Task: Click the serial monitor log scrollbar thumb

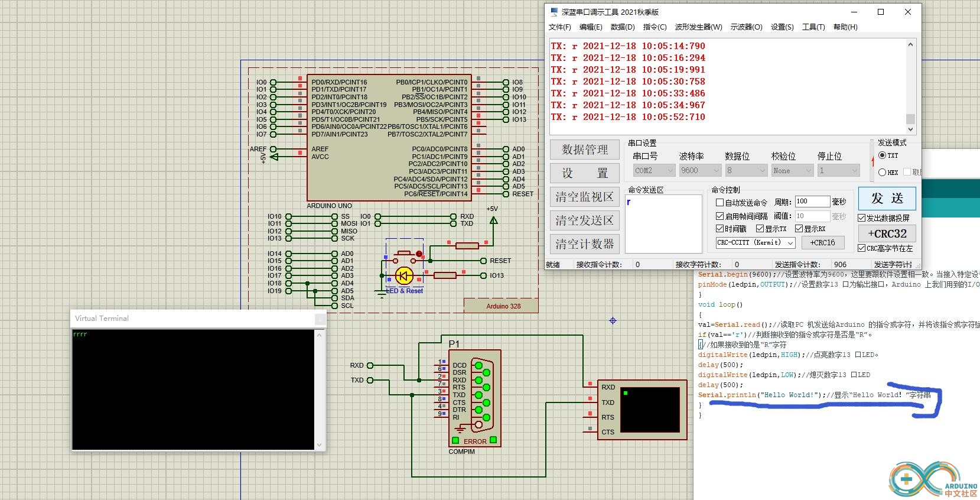Action: tap(910, 119)
